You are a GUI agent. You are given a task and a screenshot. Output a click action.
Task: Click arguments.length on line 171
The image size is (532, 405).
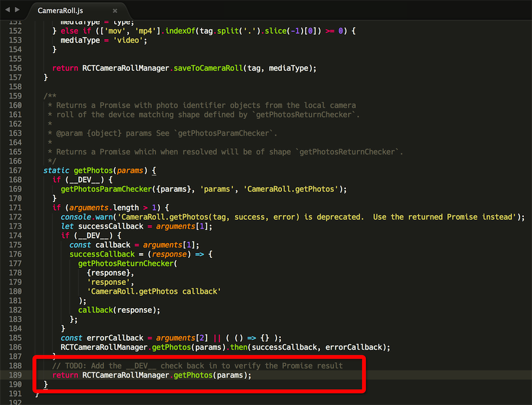coord(117,208)
